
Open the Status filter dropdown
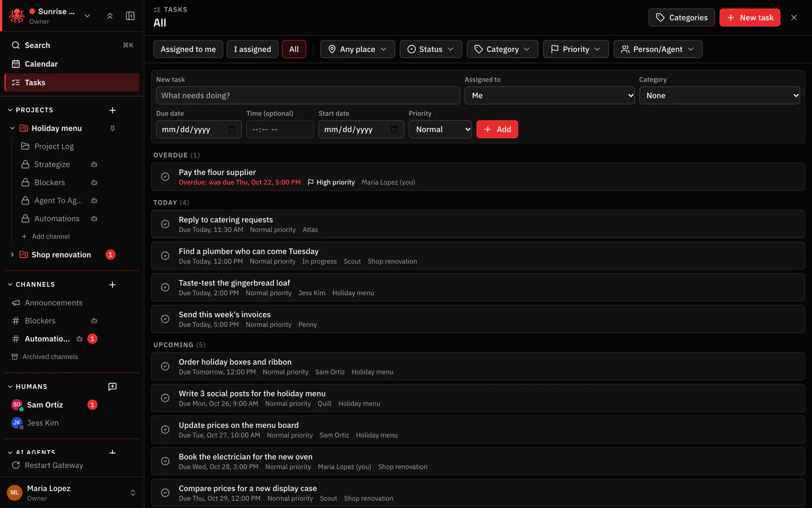431,49
